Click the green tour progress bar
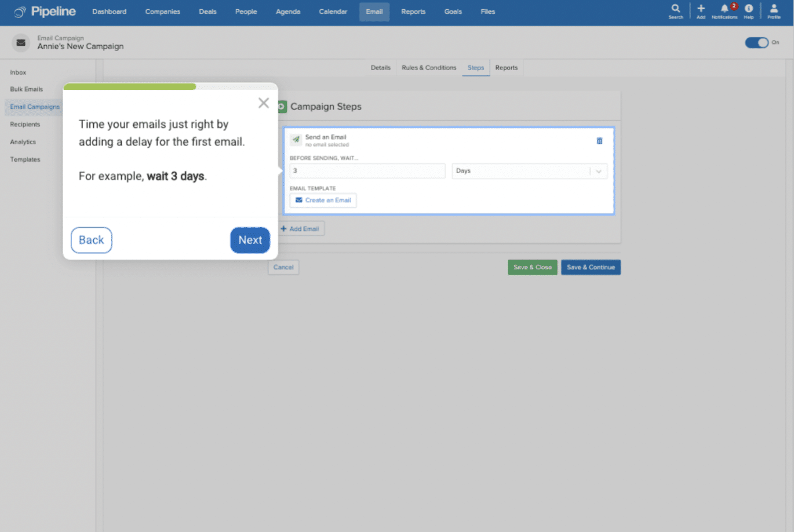 pos(130,87)
